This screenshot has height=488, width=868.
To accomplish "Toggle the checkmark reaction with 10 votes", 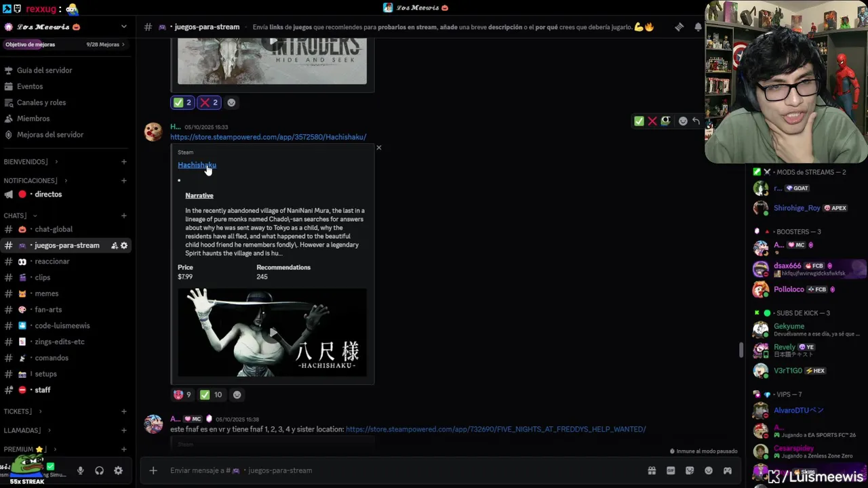I will pos(211,394).
